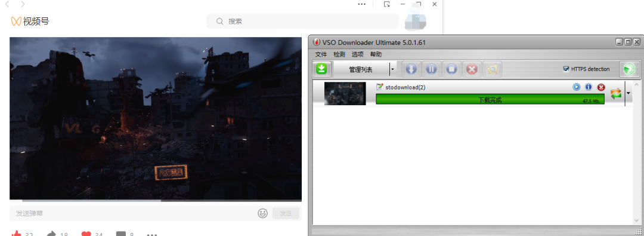Open the blurred profile avatar
The image size is (644, 236).
point(415,20)
